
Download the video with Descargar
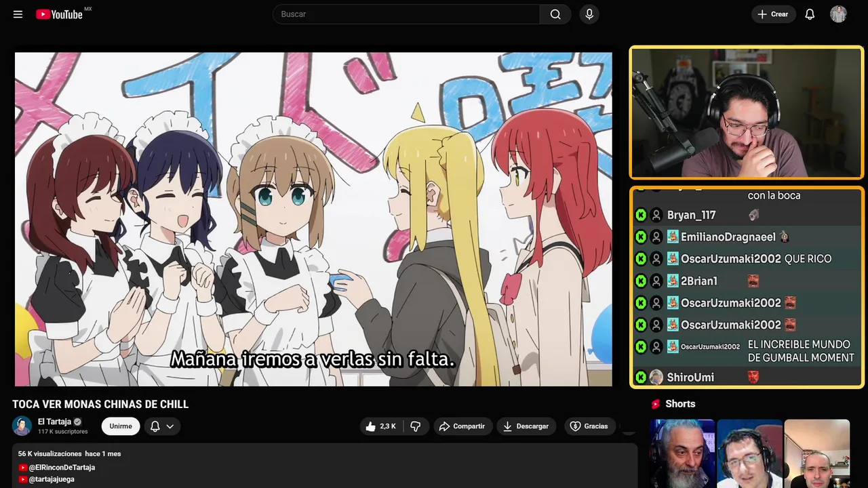(x=526, y=426)
